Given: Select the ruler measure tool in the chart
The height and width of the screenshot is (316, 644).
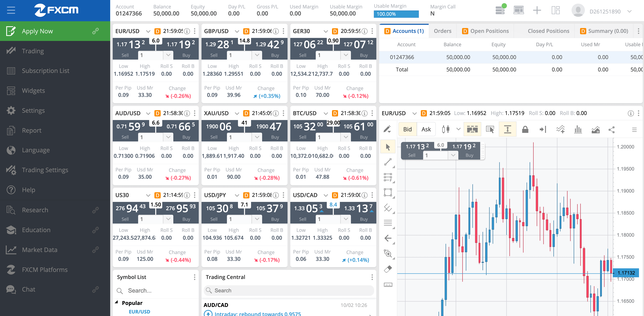Looking at the screenshot, I should (388, 285).
